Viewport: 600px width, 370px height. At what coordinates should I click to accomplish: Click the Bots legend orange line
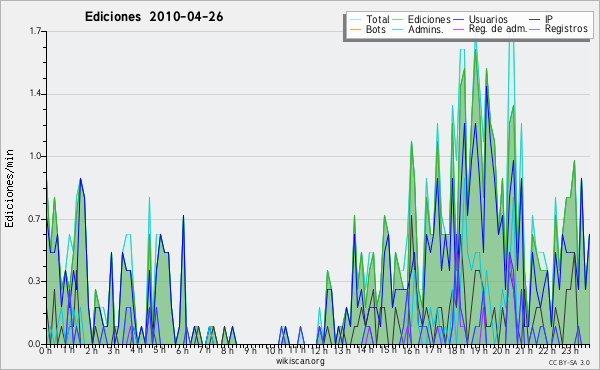[355, 29]
